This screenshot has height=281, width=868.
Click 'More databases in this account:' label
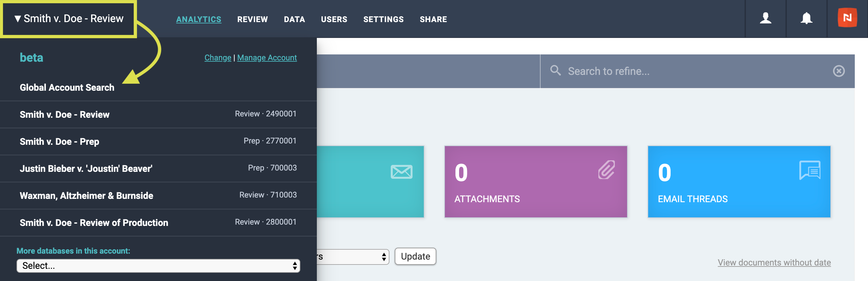pos(73,251)
